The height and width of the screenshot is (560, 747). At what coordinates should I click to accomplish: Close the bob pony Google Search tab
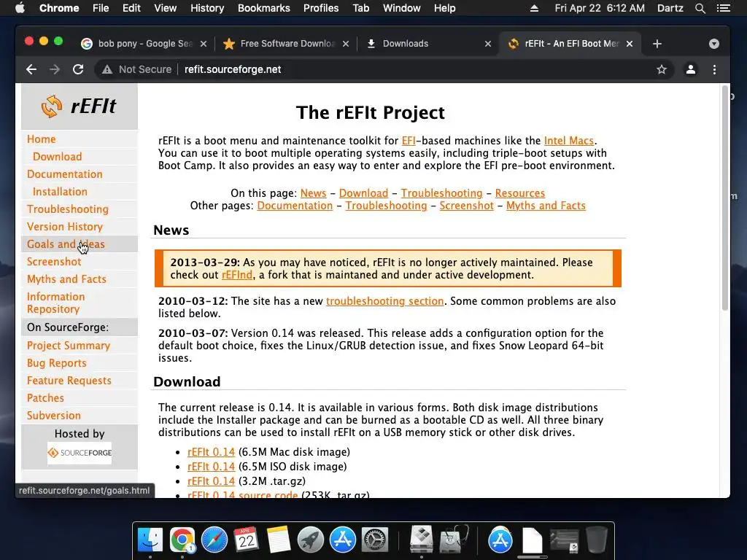204,44
